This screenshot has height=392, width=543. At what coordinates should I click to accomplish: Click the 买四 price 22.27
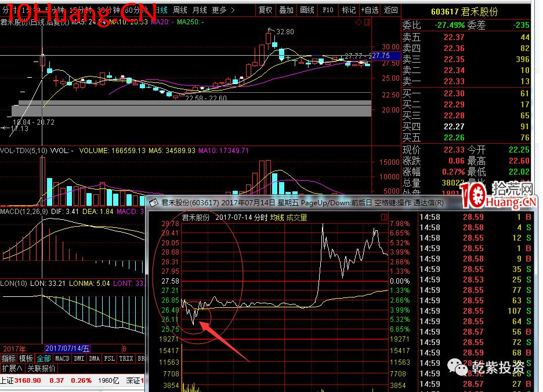(454, 127)
